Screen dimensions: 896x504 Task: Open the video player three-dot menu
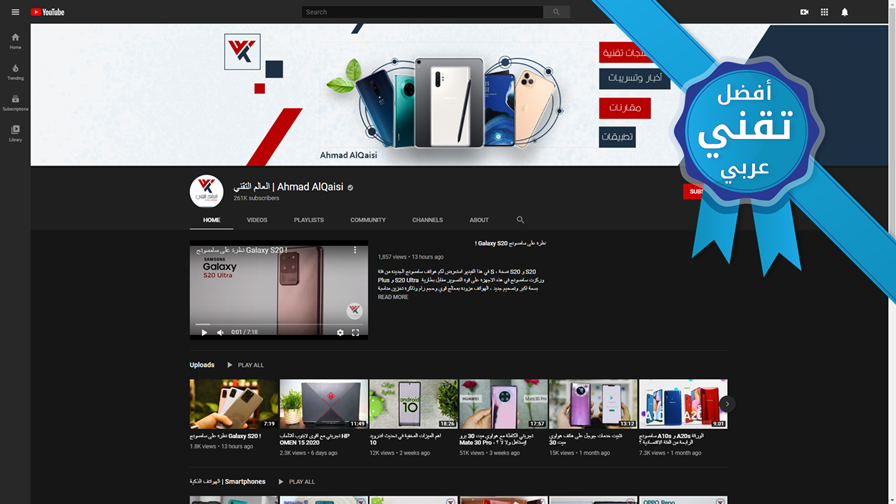[355, 250]
